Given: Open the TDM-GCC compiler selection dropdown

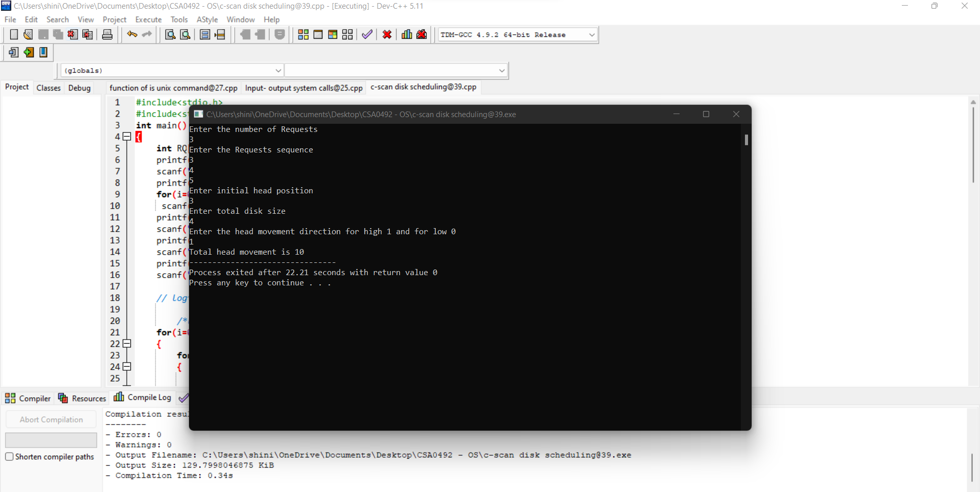Looking at the screenshot, I should pyautogui.click(x=591, y=34).
